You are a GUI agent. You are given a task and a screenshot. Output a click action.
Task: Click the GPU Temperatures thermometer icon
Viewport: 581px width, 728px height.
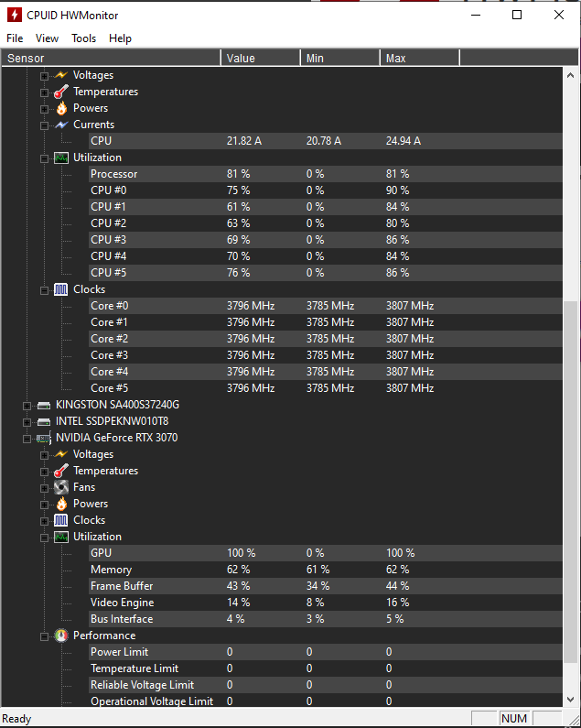click(61, 471)
